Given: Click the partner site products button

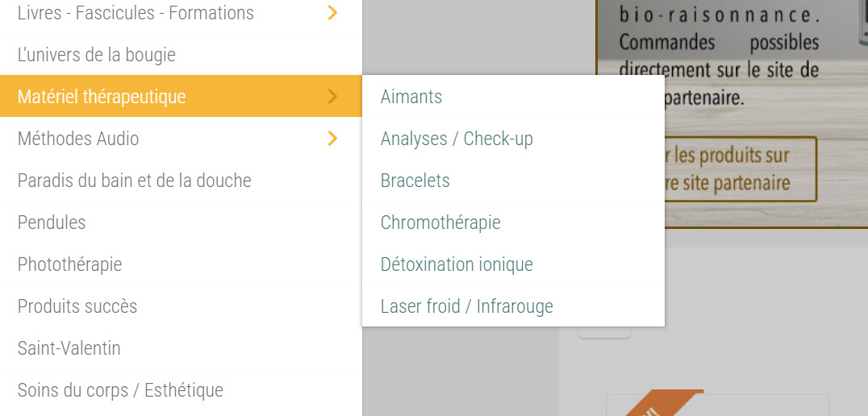Looking at the screenshot, I should click(x=741, y=169).
